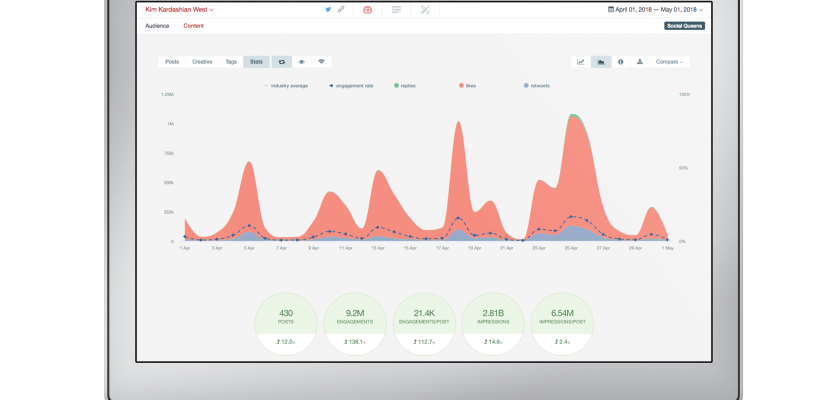Click the link chain icon beside Twitter
Screen dimensions: 840x400
tap(341, 9)
